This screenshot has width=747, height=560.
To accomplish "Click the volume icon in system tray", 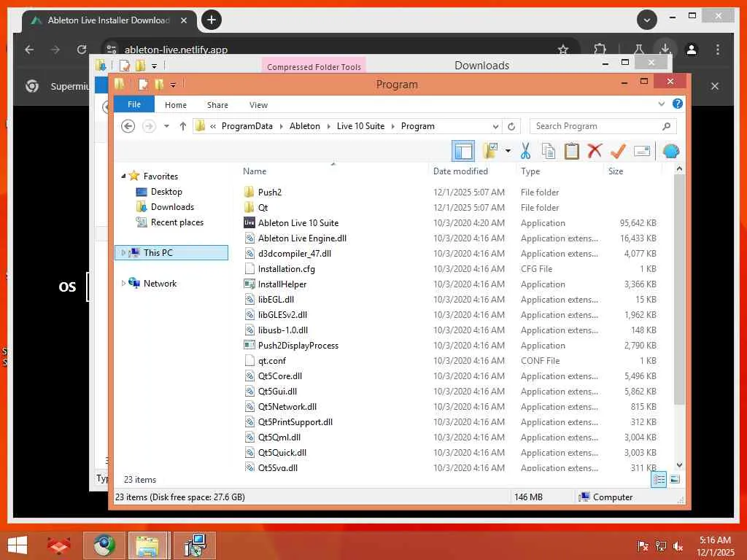I will pyautogui.click(x=678, y=546).
